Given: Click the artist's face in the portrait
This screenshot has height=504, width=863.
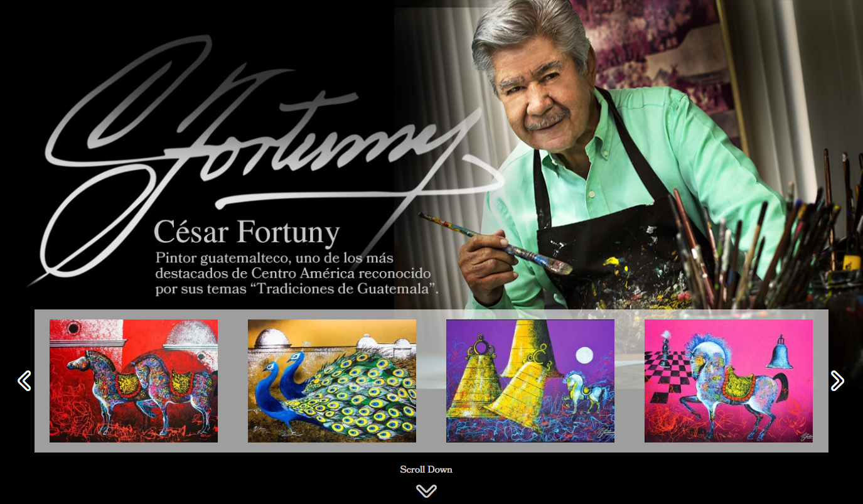Looking at the screenshot, I should [539, 94].
